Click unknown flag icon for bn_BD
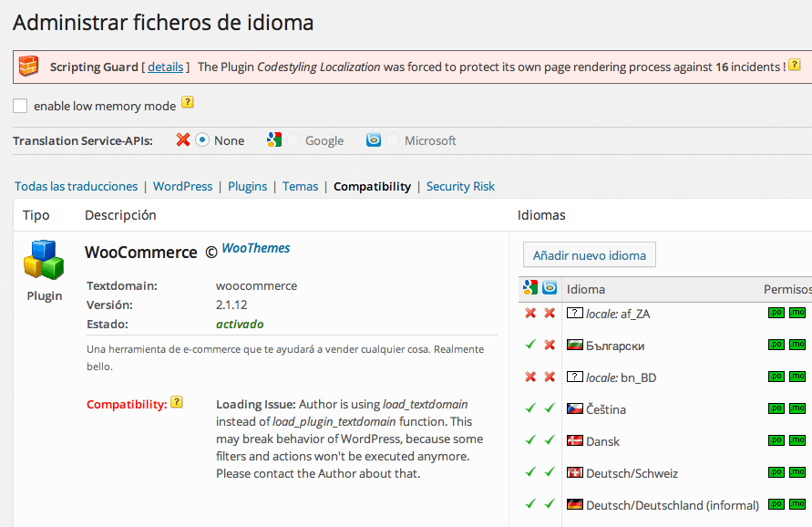Viewport: 812px width, 527px height. tap(575, 377)
